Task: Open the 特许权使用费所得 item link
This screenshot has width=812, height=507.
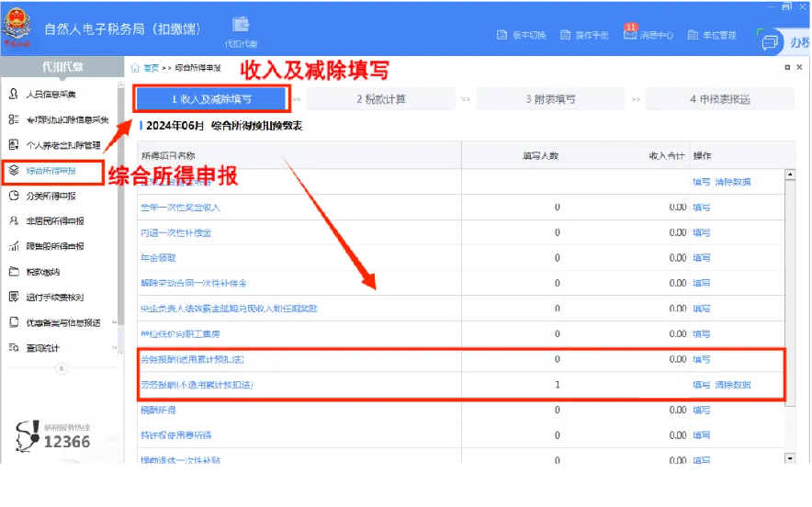Action: pyautogui.click(x=176, y=435)
